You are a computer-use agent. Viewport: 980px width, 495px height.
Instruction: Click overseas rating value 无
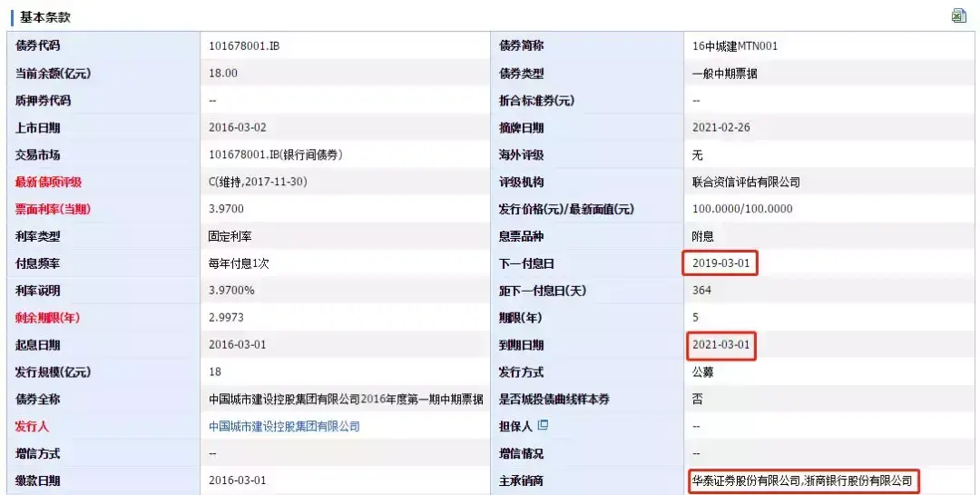coord(698,154)
